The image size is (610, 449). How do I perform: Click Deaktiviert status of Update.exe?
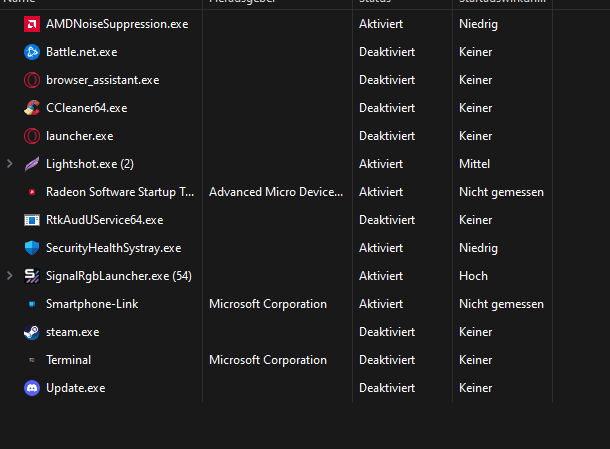click(387, 388)
